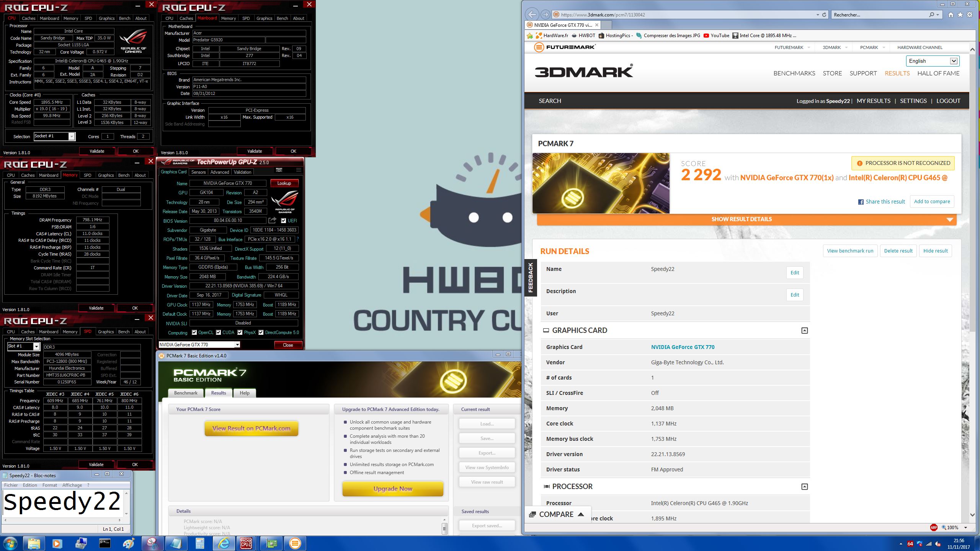This screenshot has width=980, height=551.
Task: Switch to Snipping Tool in taskbar
Action: (x=152, y=543)
